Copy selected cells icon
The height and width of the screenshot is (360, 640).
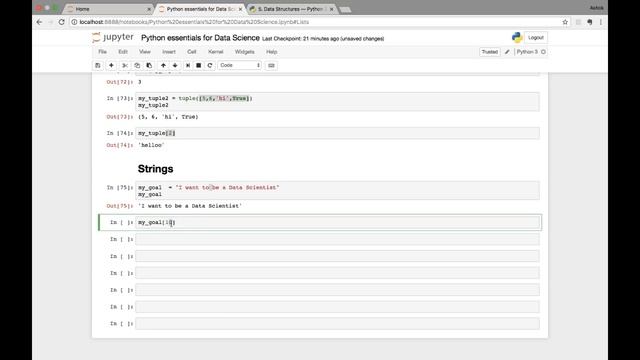(x=137, y=65)
